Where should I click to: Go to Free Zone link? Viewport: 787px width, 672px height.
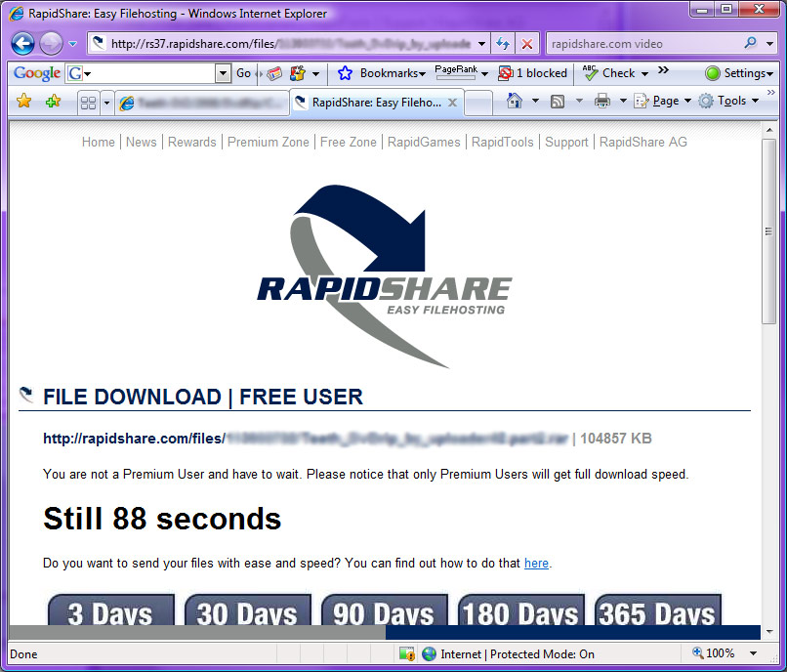coord(349,143)
